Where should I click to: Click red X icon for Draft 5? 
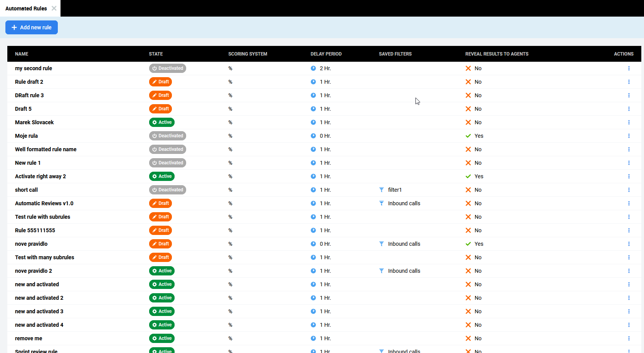[468, 109]
